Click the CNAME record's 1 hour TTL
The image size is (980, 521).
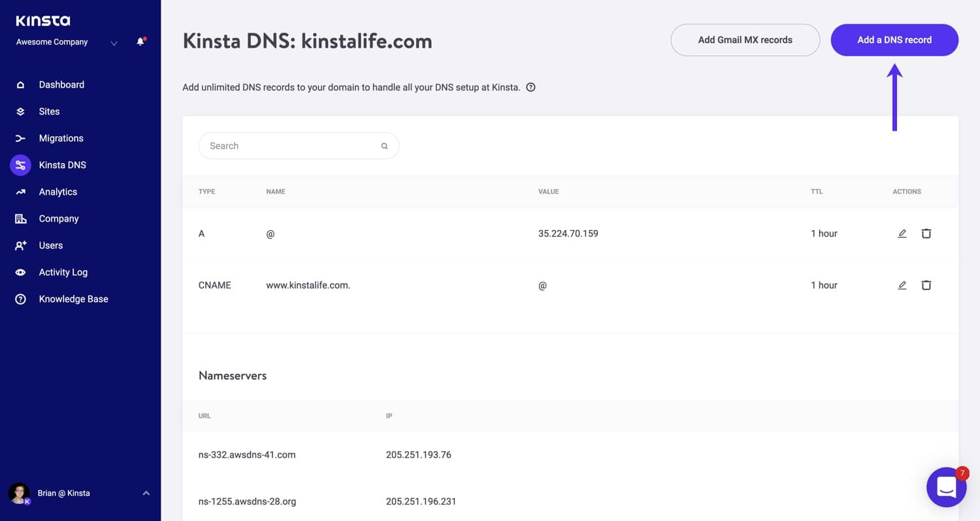point(824,285)
